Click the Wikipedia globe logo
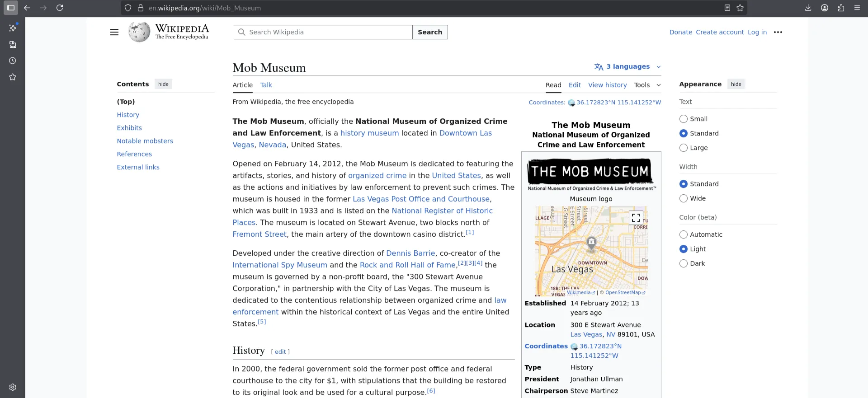The width and height of the screenshot is (868, 398). [139, 32]
